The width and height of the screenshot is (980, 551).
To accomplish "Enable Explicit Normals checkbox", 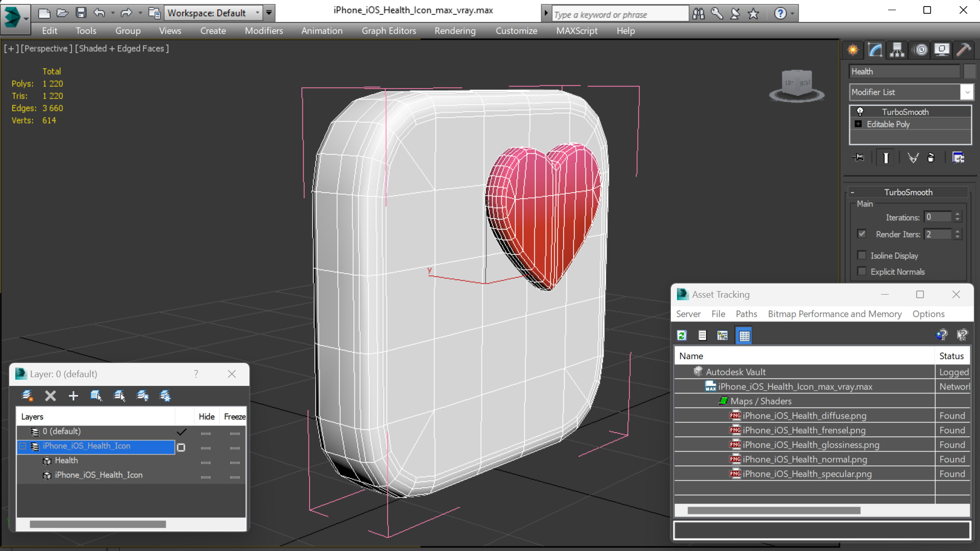I will pos(862,272).
